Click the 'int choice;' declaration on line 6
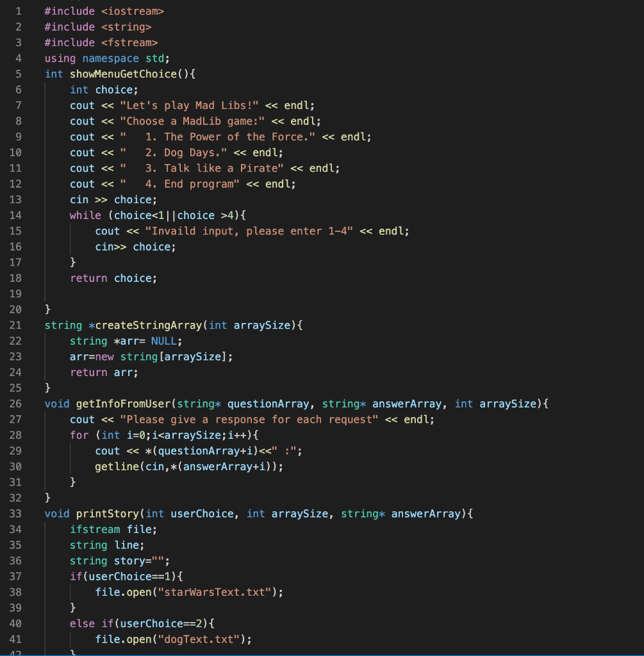 (104, 90)
